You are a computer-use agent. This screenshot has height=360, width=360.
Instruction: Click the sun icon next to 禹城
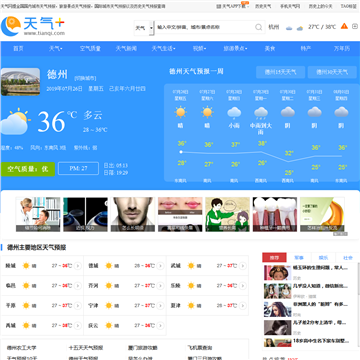pyautogui.click(x=26, y=325)
